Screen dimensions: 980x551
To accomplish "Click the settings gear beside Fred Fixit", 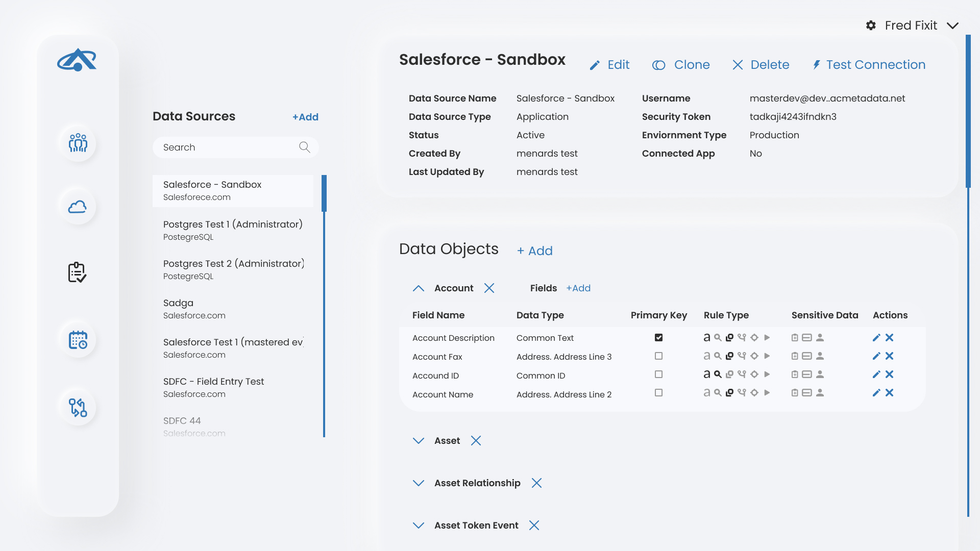I will pos(871,25).
